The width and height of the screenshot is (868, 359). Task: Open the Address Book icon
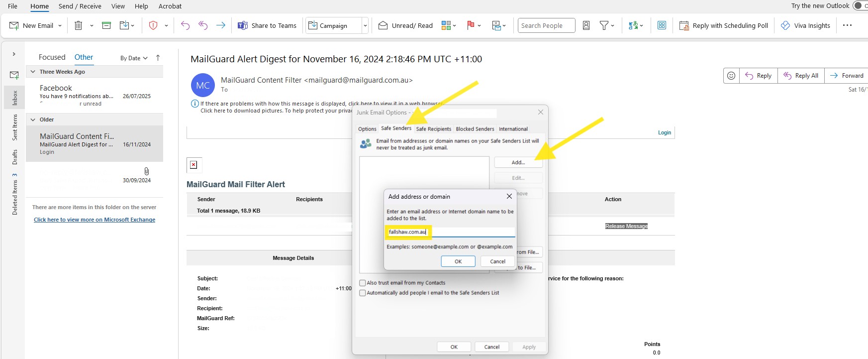click(586, 25)
